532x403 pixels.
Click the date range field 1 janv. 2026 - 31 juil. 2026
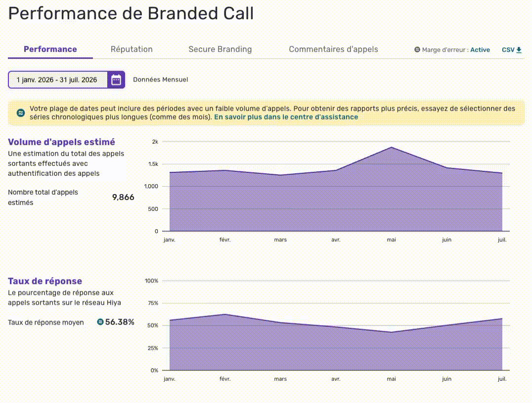pos(58,80)
